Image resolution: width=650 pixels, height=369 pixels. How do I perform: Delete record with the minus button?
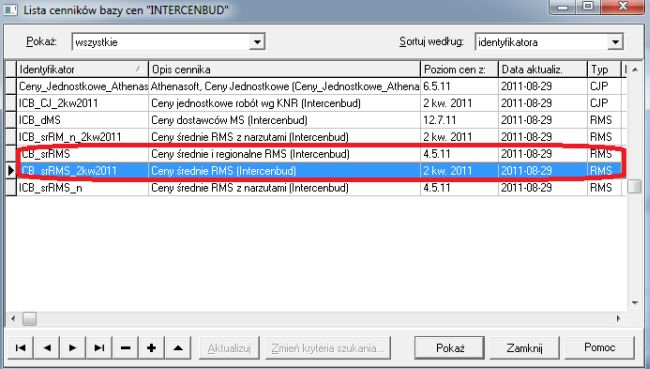(x=125, y=347)
